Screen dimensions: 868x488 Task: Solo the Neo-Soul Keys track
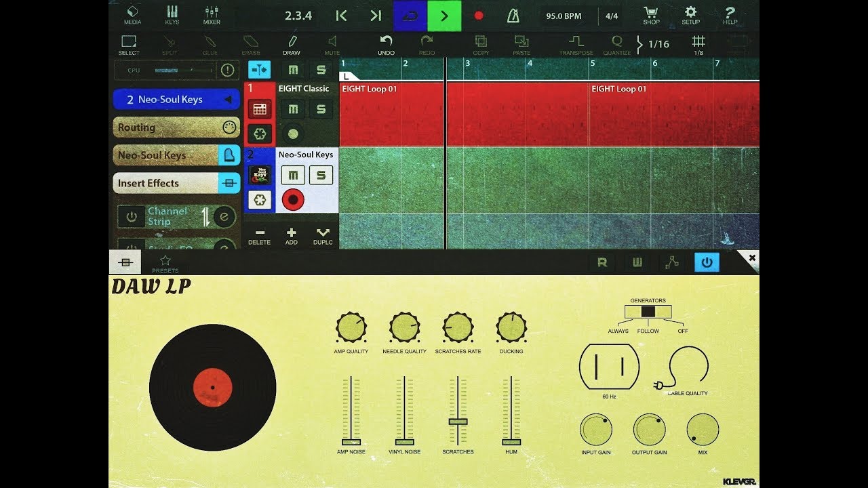(321, 175)
